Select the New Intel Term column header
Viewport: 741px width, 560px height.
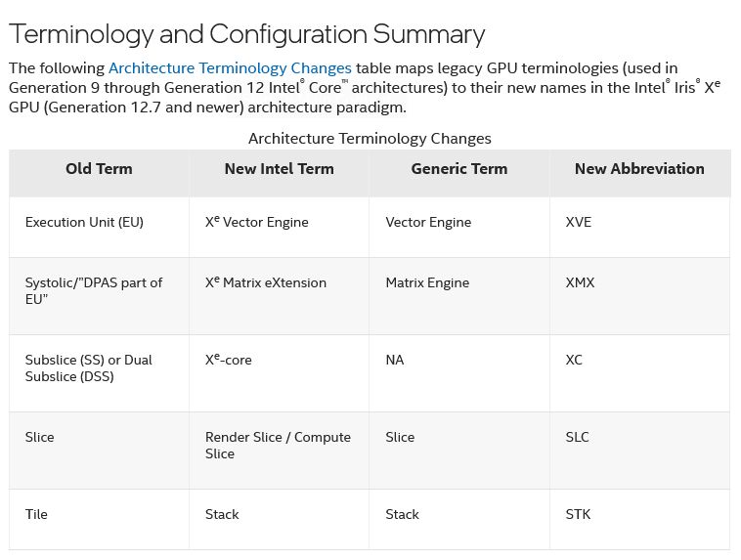click(x=279, y=169)
